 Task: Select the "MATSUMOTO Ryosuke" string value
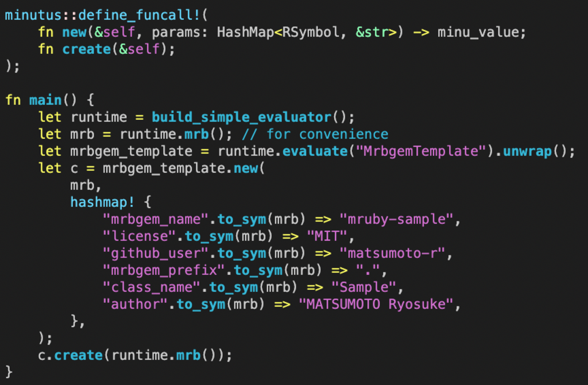(x=376, y=304)
